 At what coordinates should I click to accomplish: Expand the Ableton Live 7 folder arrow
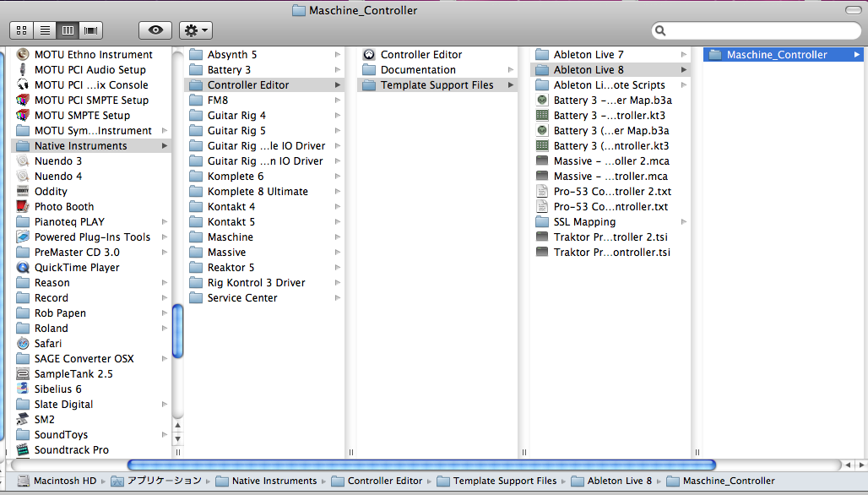coord(684,54)
